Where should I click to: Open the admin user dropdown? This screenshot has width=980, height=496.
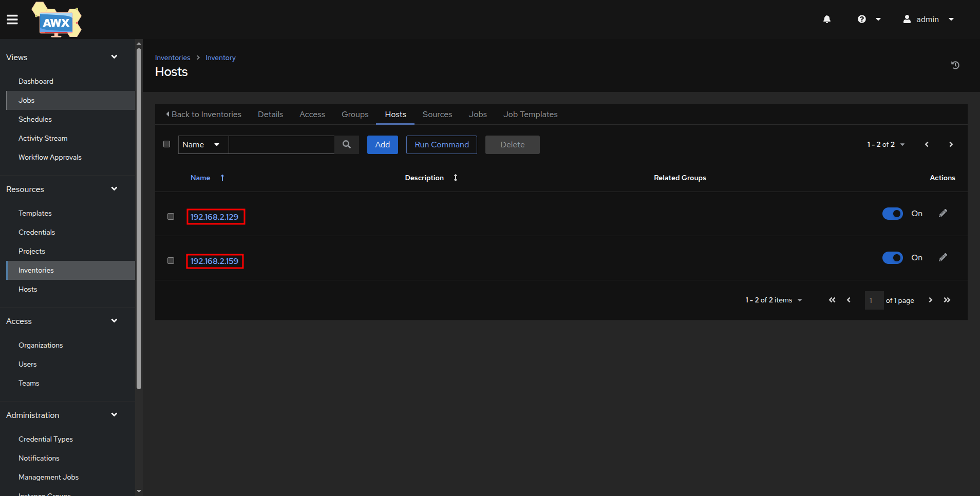pyautogui.click(x=929, y=19)
